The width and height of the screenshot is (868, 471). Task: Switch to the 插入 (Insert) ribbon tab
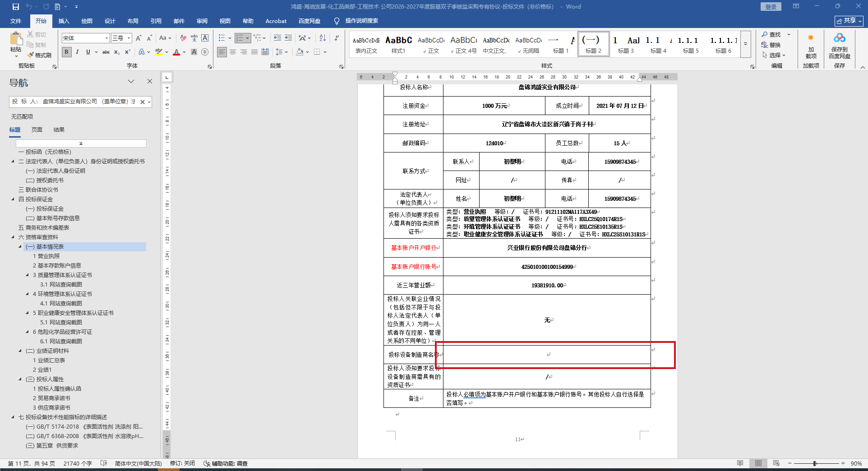pyautogui.click(x=64, y=21)
